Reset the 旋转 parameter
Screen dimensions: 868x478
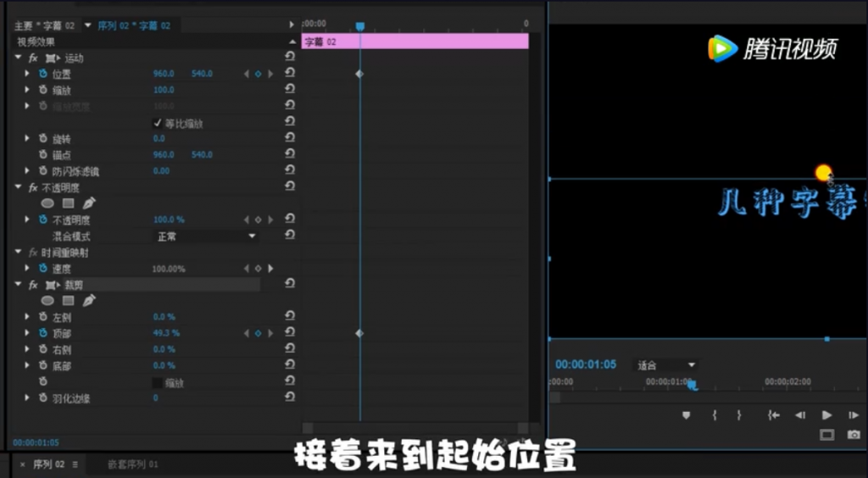(x=290, y=138)
